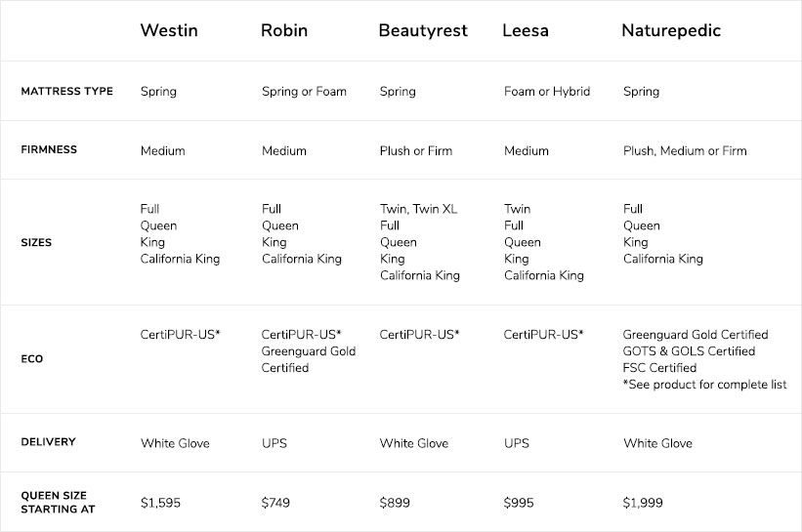Click the 'Foam or Hybrid' cell for Leesa

click(547, 92)
